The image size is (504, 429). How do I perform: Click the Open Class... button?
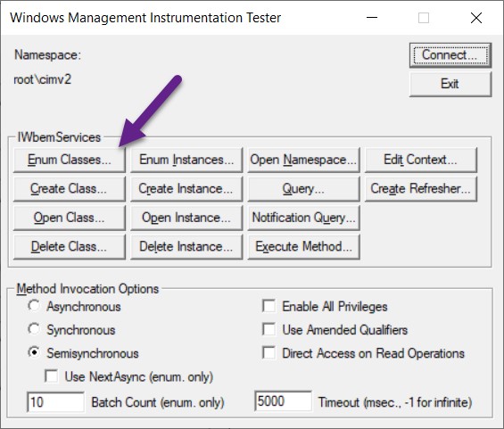[70, 218]
